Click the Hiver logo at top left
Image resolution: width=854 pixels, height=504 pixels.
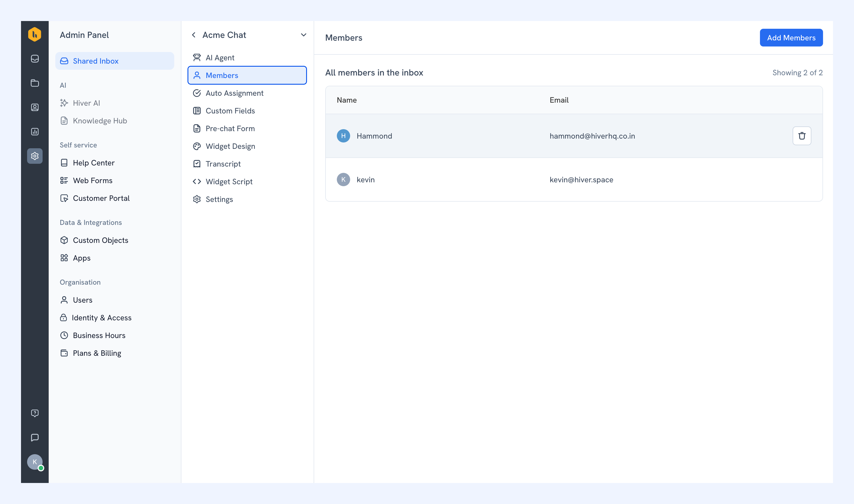tap(35, 34)
